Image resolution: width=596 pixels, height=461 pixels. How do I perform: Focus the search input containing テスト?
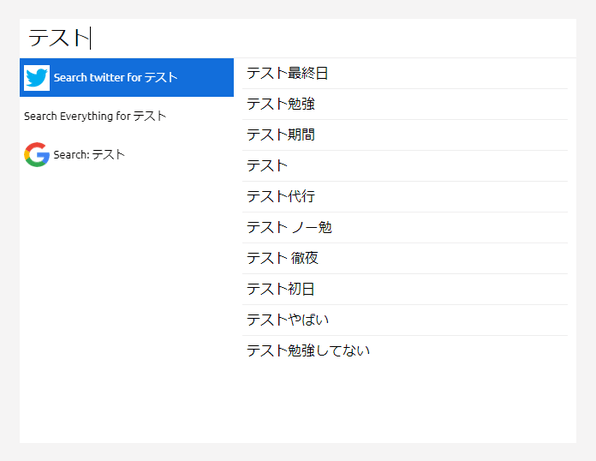[298, 38]
